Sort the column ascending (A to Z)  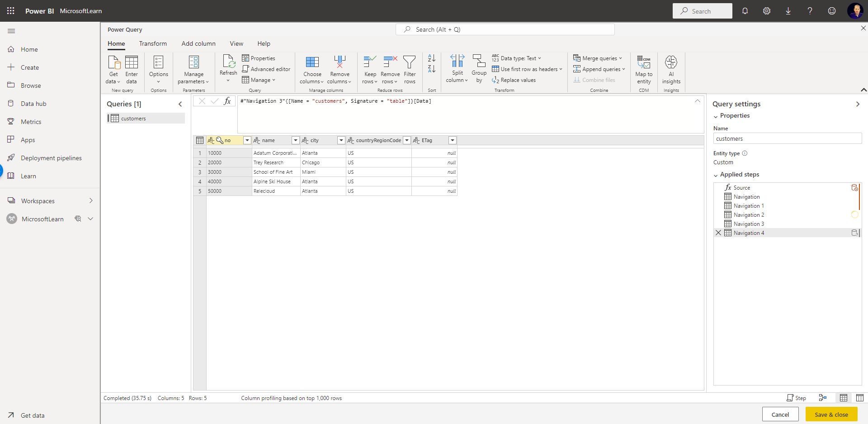click(432, 58)
